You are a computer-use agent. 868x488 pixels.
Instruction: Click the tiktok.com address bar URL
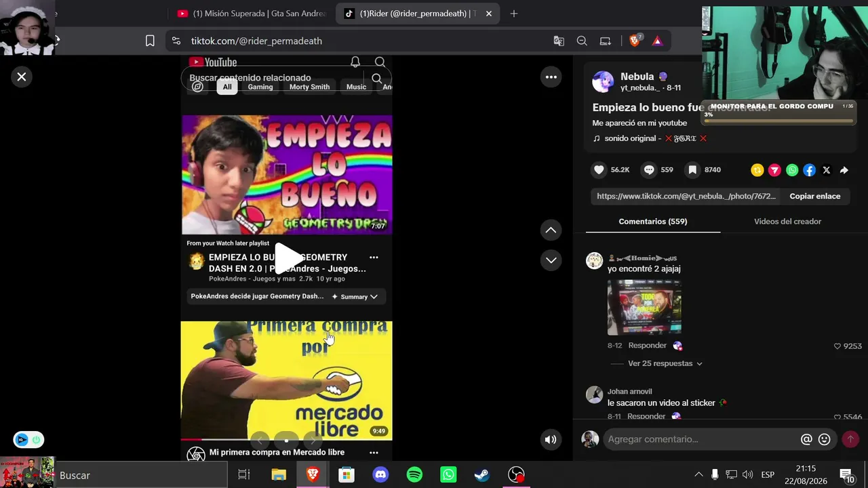pos(256,41)
